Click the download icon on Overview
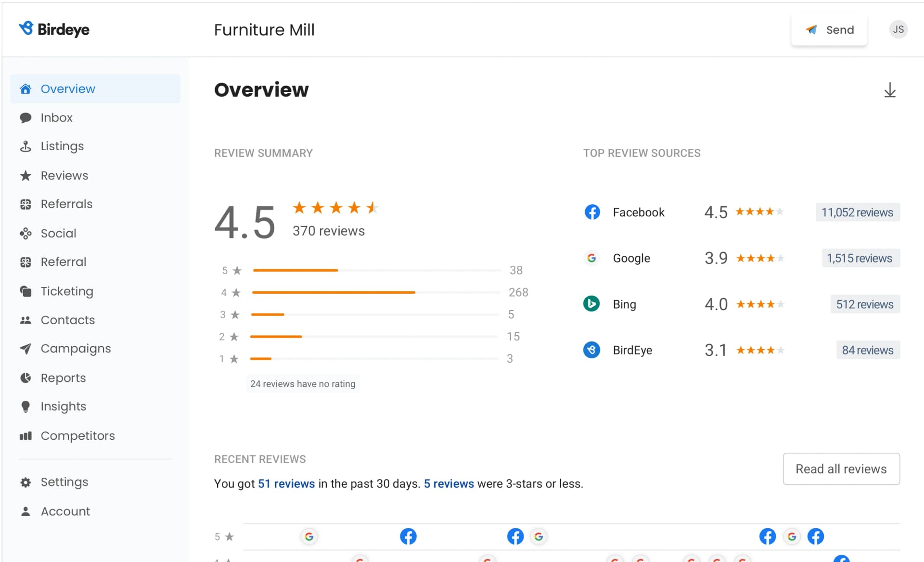924x562 pixels. pyautogui.click(x=891, y=91)
